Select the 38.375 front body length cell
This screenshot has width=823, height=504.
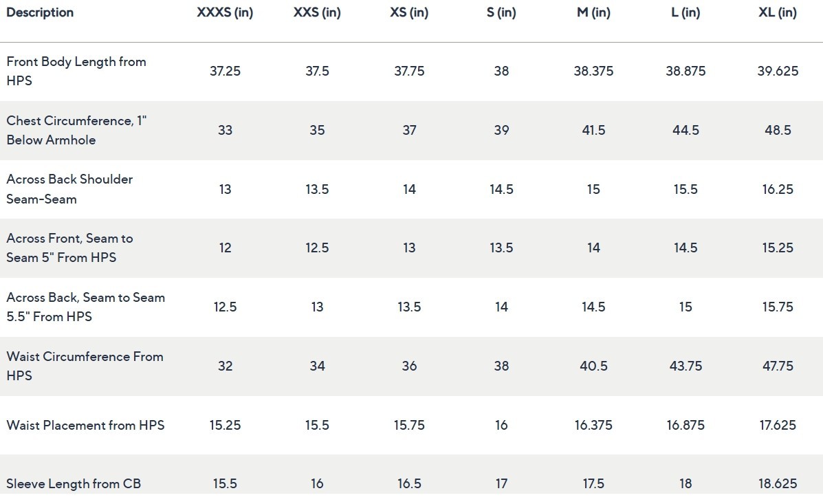click(x=593, y=71)
